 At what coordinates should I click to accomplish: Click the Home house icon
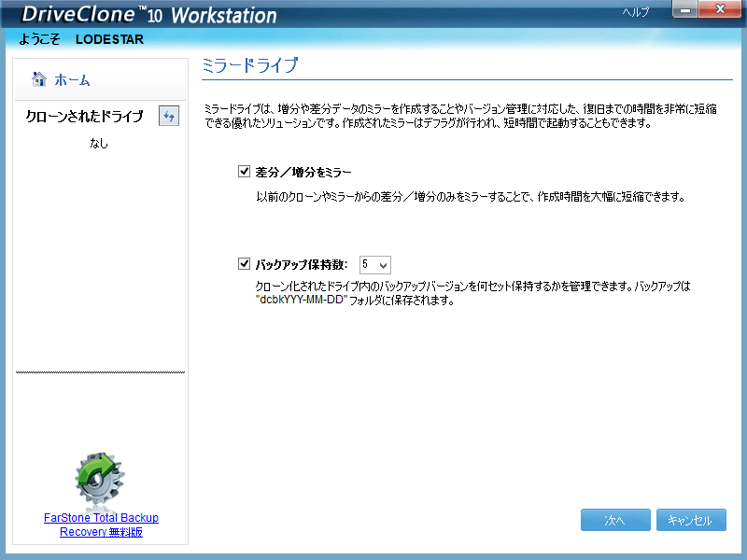pos(39,79)
